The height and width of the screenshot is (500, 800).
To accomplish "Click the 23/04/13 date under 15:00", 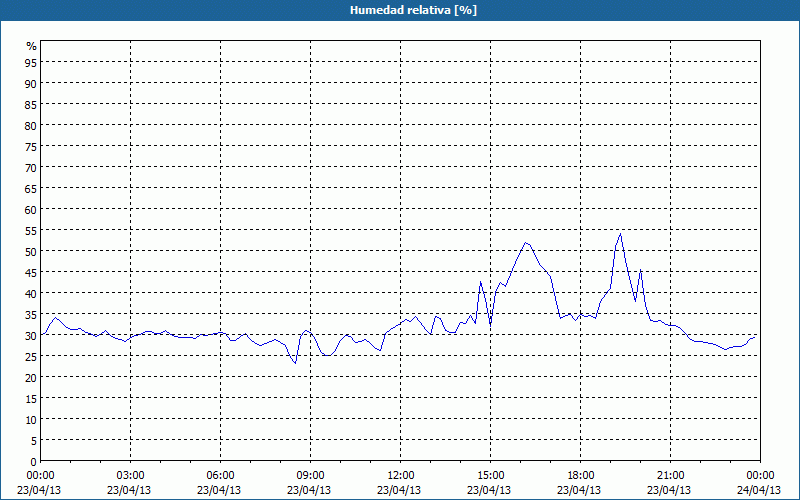I will tap(489, 490).
